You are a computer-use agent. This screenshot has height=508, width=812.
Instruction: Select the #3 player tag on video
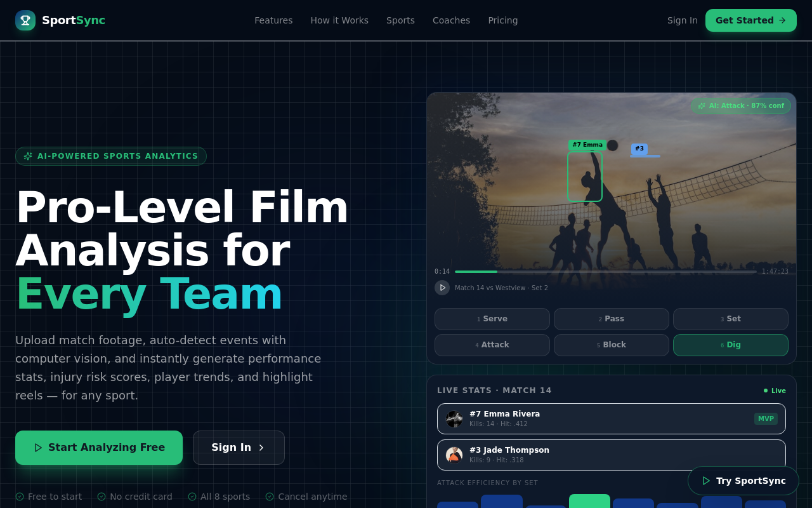639,149
